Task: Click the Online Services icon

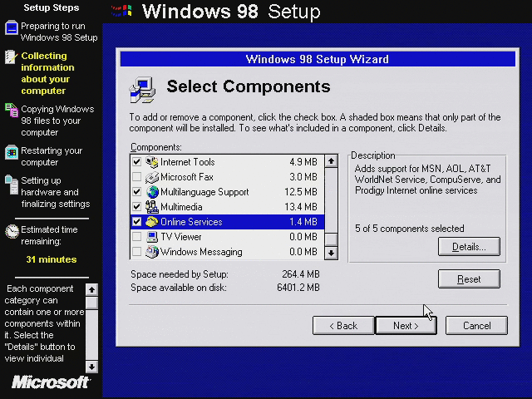Action: [152, 222]
